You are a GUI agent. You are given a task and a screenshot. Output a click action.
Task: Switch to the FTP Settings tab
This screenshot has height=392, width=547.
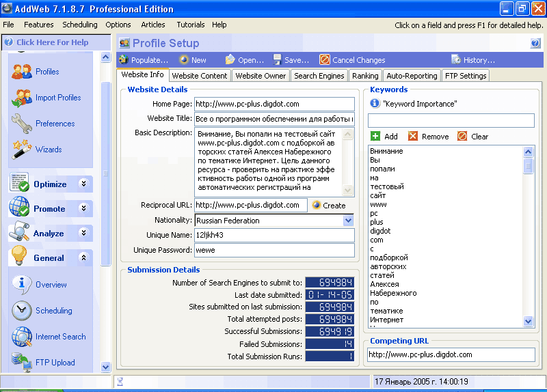[x=466, y=76]
